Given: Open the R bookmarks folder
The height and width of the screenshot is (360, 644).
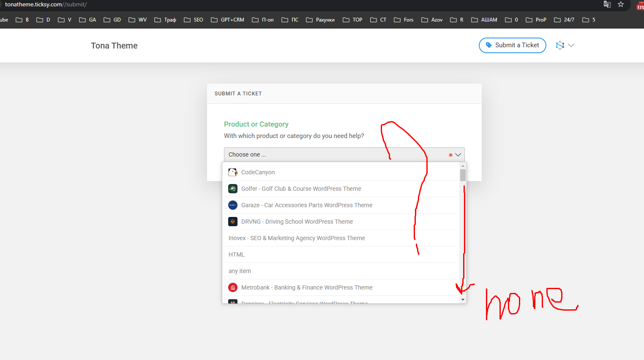Looking at the screenshot, I should 457,20.
